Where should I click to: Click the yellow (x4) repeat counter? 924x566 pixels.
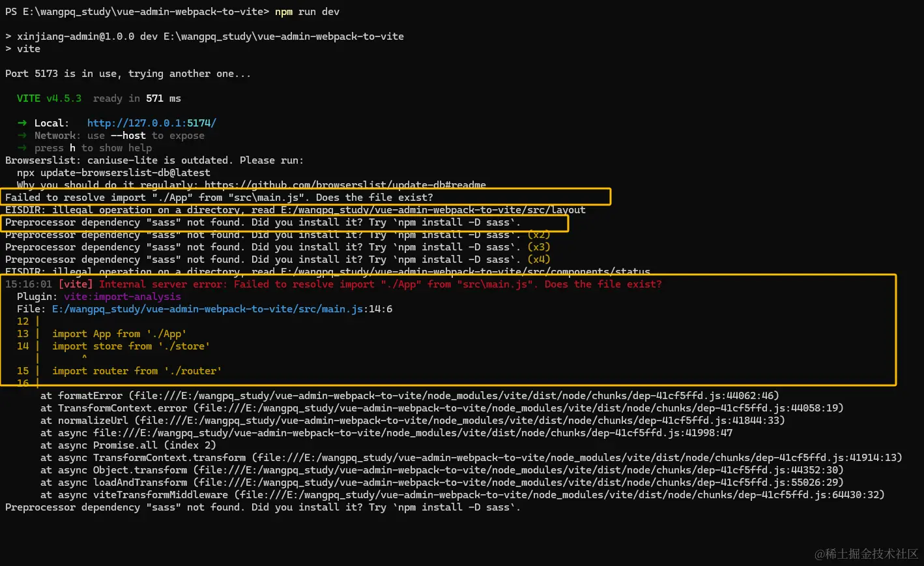click(x=539, y=260)
